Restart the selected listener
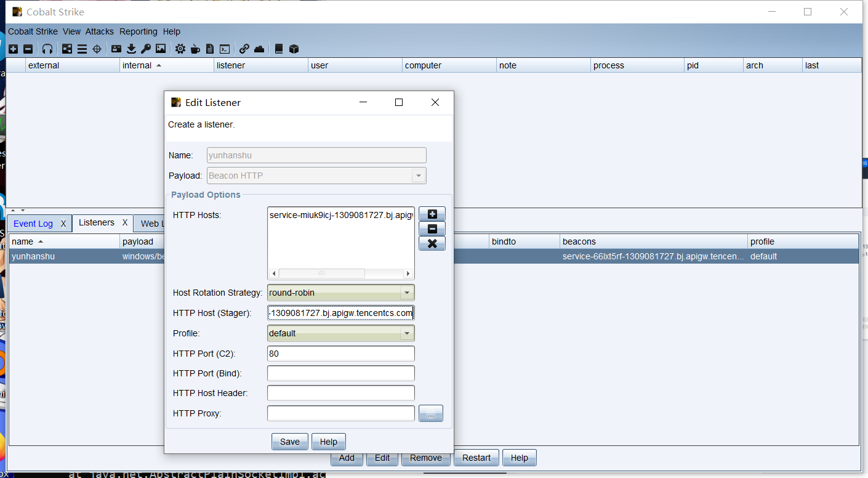Viewport: 868px width, 478px height. tap(476, 458)
